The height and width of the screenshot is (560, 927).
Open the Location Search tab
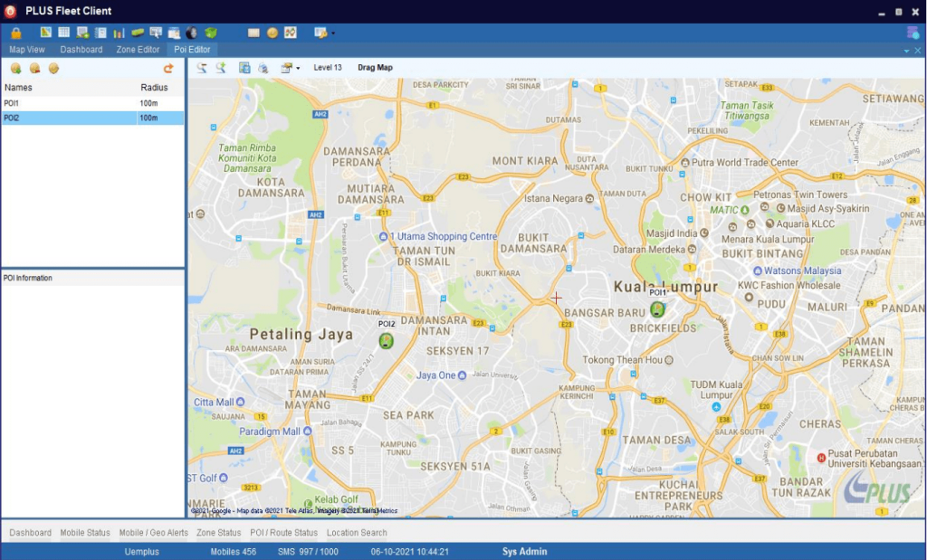click(357, 533)
